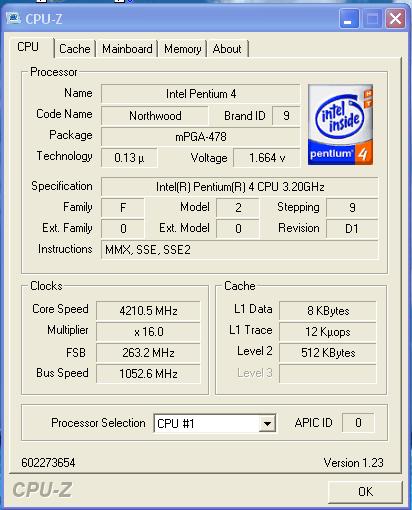The width and height of the screenshot is (412, 510).
Task: Go to the Memory tab
Action: 183,49
